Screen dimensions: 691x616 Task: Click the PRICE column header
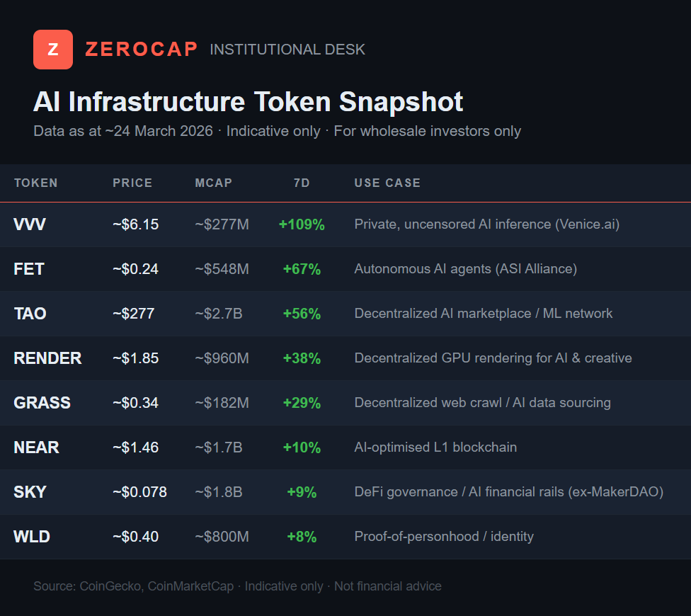(132, 183)
